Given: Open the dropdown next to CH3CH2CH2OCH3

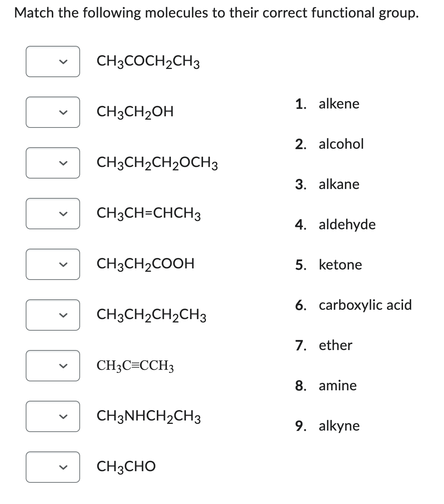Looking at the screenshot, I should point(53,163).
